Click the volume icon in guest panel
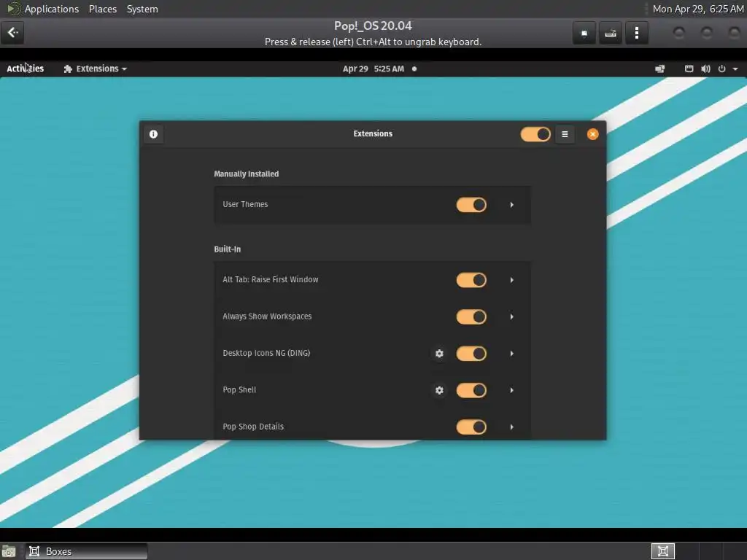Screen dimensions: 747x560 [705, 69]
